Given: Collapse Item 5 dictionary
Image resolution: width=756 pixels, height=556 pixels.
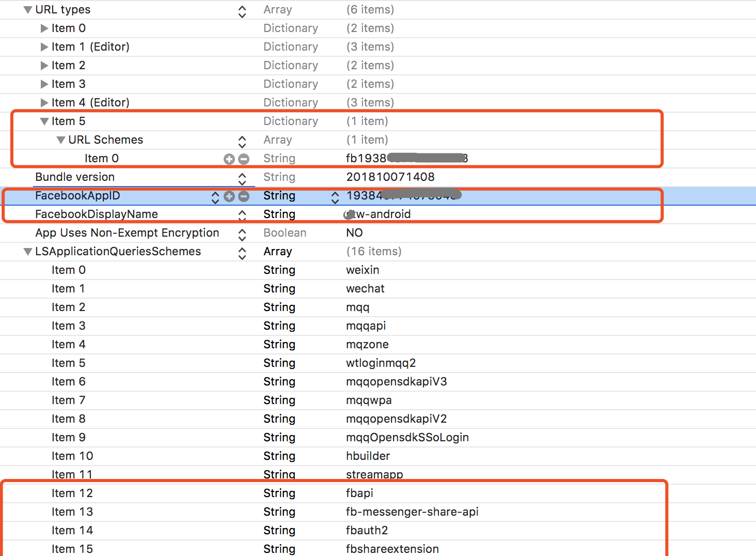Looking at the screenshot, I should (x=44, y=121).
